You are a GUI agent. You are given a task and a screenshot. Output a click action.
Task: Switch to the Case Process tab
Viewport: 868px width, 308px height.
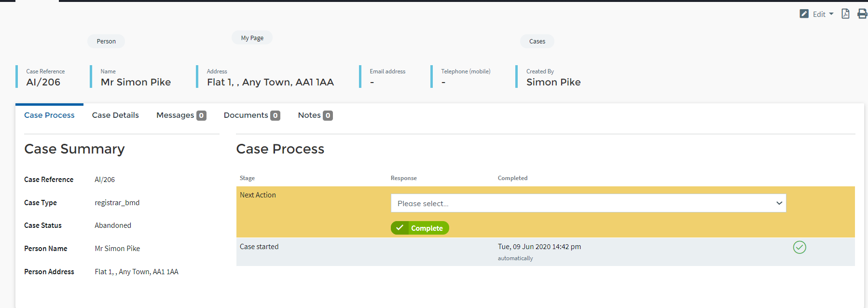pos(49,115)
